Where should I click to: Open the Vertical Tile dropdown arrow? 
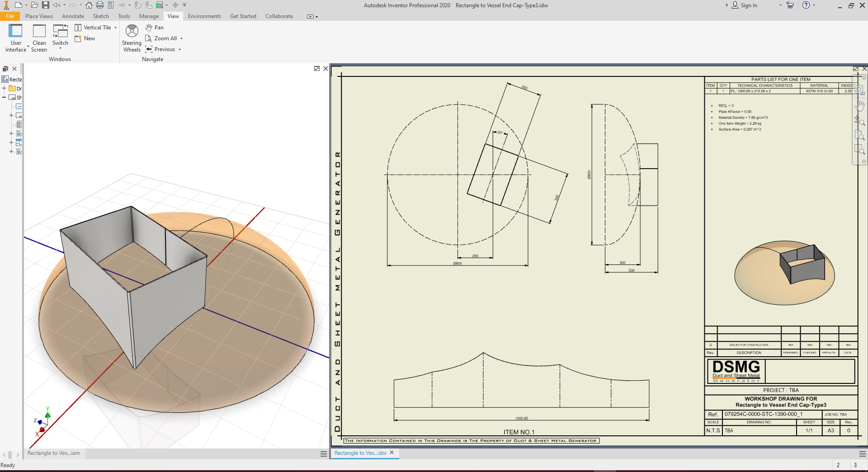pos(116,28)
